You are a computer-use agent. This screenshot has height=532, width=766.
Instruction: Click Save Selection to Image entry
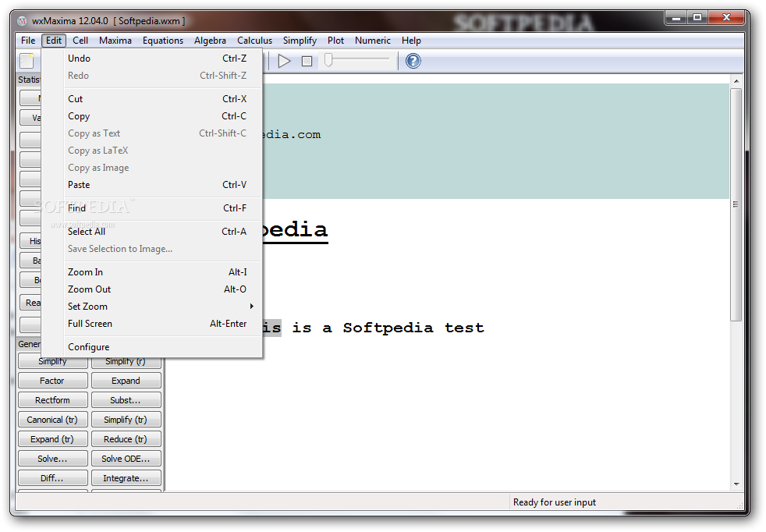(x=152, y=249)
